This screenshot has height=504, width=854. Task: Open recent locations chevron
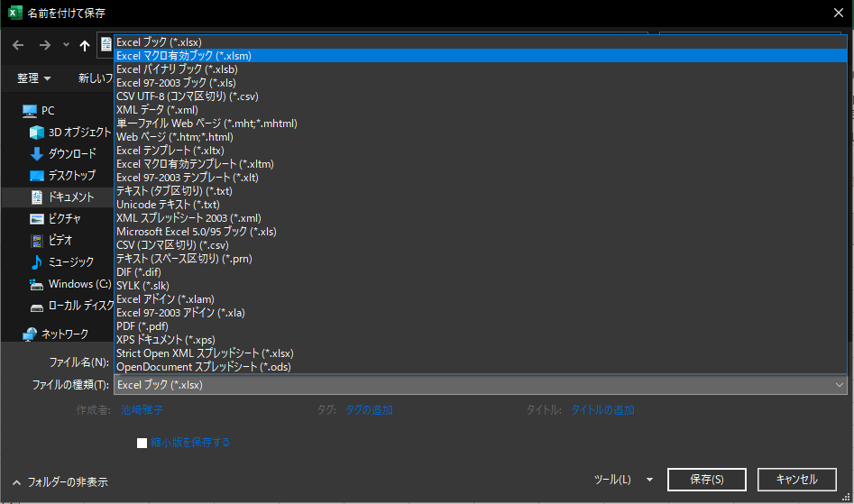66,45
